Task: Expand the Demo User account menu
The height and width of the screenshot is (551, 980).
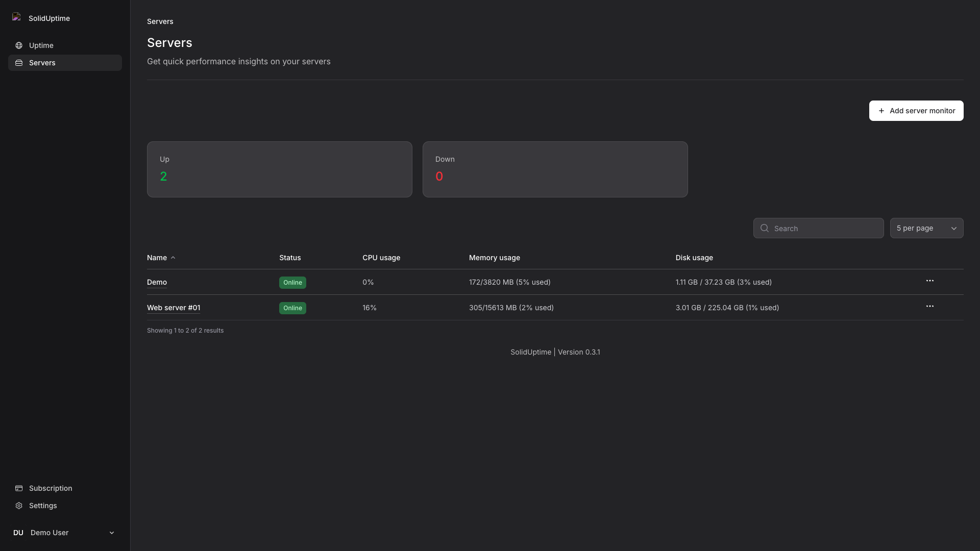Action: point(112,533)
